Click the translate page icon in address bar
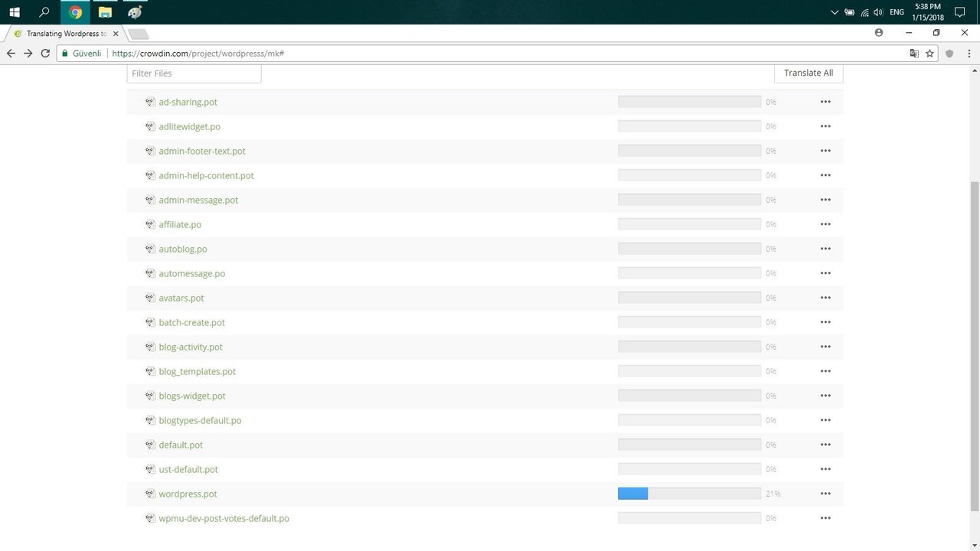 point(914,54)
